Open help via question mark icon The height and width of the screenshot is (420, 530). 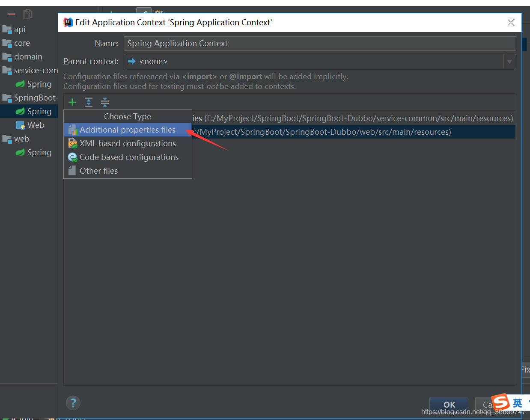[x=73, y=402]
